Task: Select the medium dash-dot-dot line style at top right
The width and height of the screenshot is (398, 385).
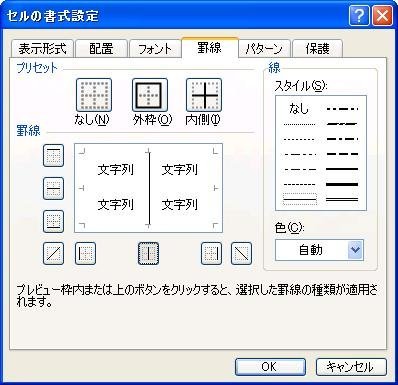Action: pos(342,109)
